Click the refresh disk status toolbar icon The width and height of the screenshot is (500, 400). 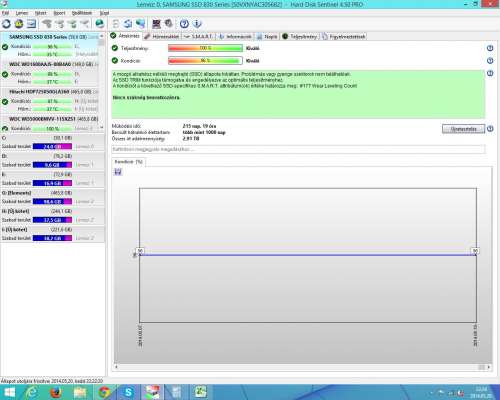[6, 24]
